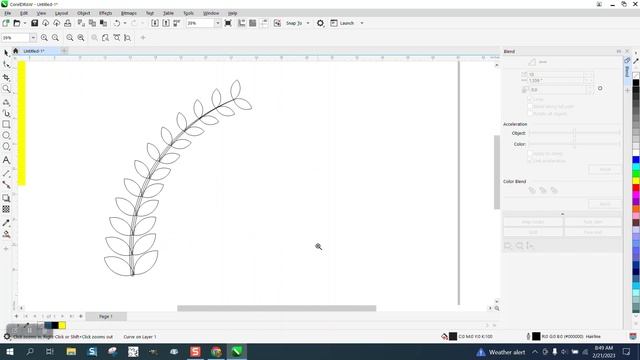This screenshot has width=640, height=360.
Task: Open the Welcome screen home tab icon
Action: click(x=16, y=51)
